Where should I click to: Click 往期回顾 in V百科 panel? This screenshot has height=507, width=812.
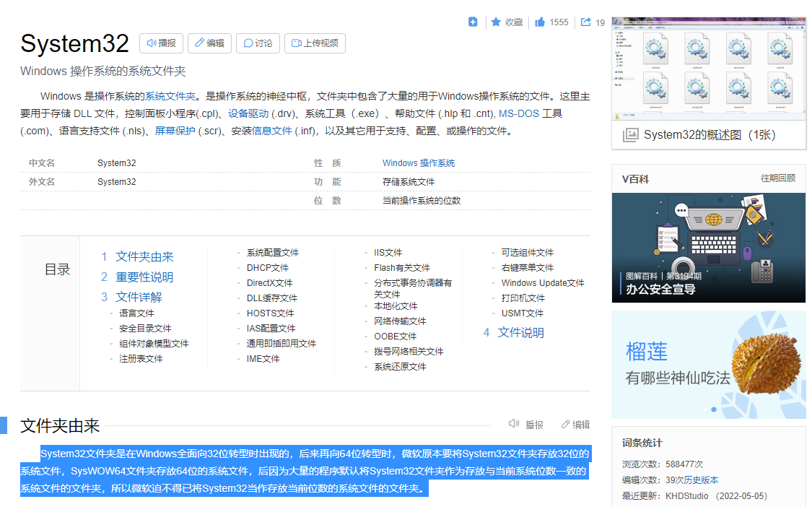[778, 178]
